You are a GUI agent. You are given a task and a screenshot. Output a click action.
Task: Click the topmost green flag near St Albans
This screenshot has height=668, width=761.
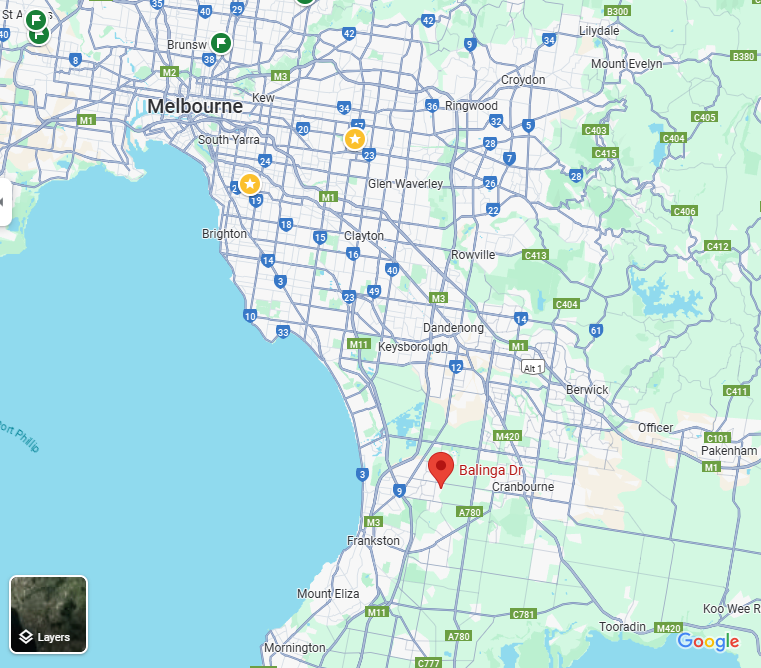point(36,20)
